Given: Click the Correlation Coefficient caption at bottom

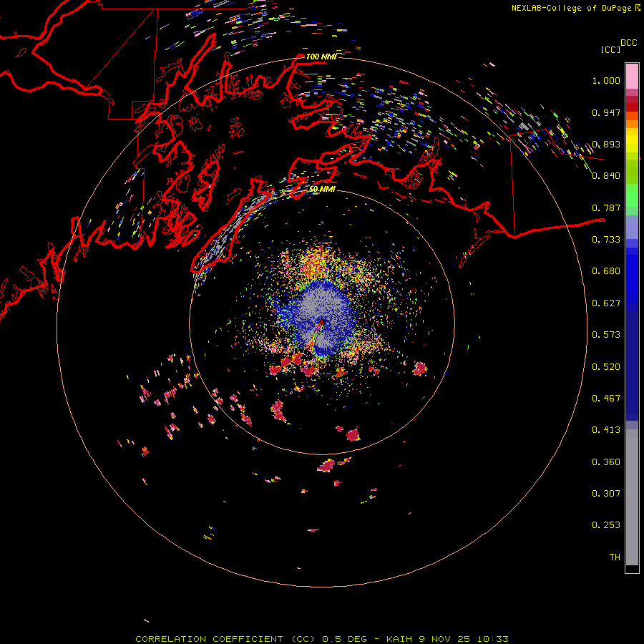Looking at the screenshot, I should [322, 639].
